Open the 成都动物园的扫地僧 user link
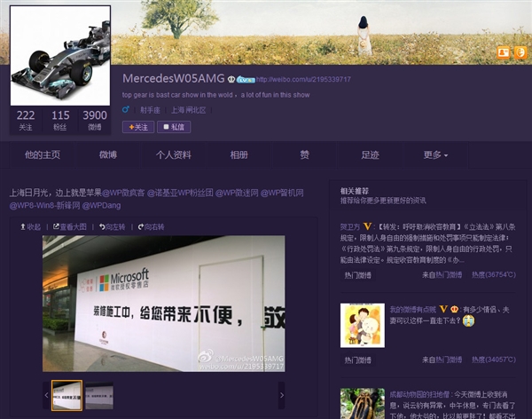Image resolution: width=532 pixels, height=419 pixels. pyautogui.click(x=419, y=394)
